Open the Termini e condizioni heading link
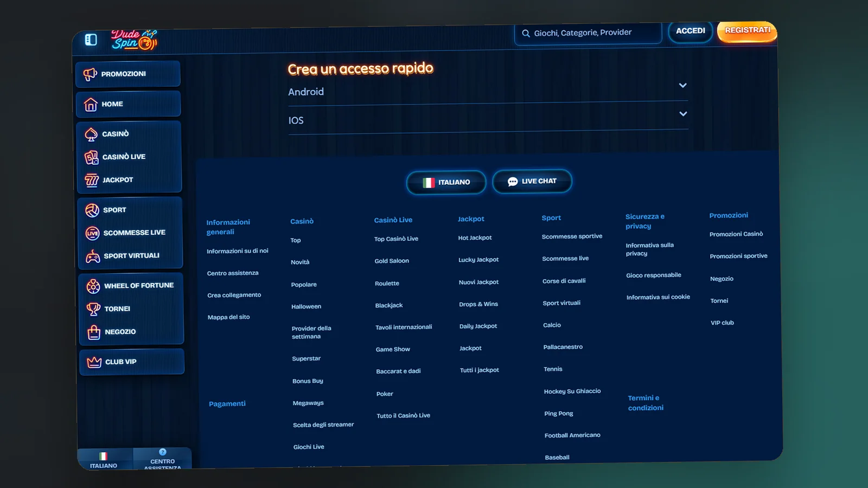Image resolution: width=868 pixels, height=488 pixels. click(646, 403)
